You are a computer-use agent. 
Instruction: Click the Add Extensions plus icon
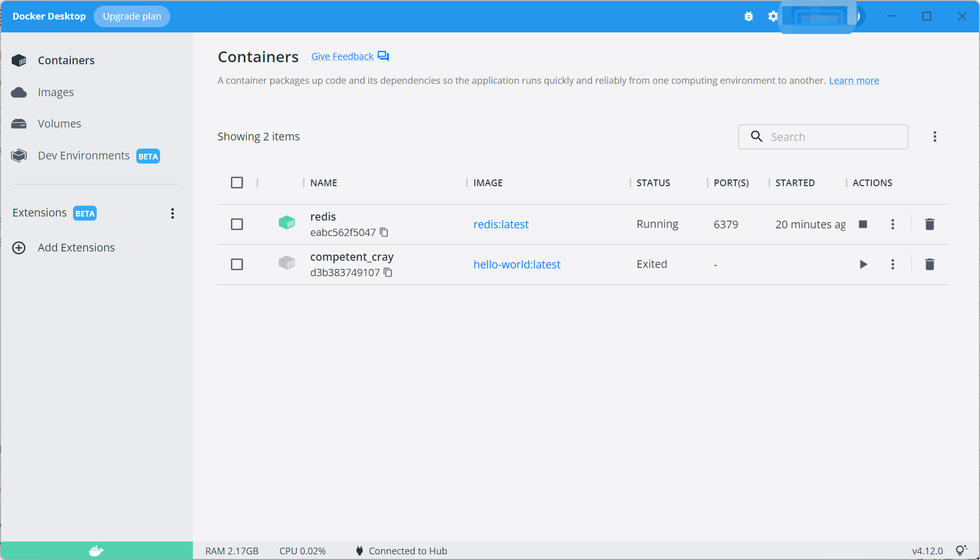19,247
